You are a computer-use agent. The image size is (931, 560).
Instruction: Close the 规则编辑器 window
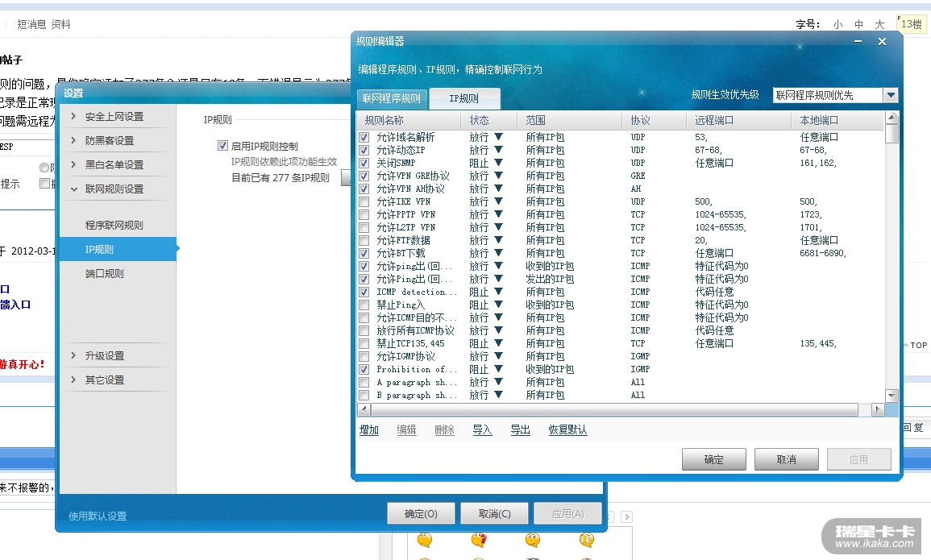point(882,42)
